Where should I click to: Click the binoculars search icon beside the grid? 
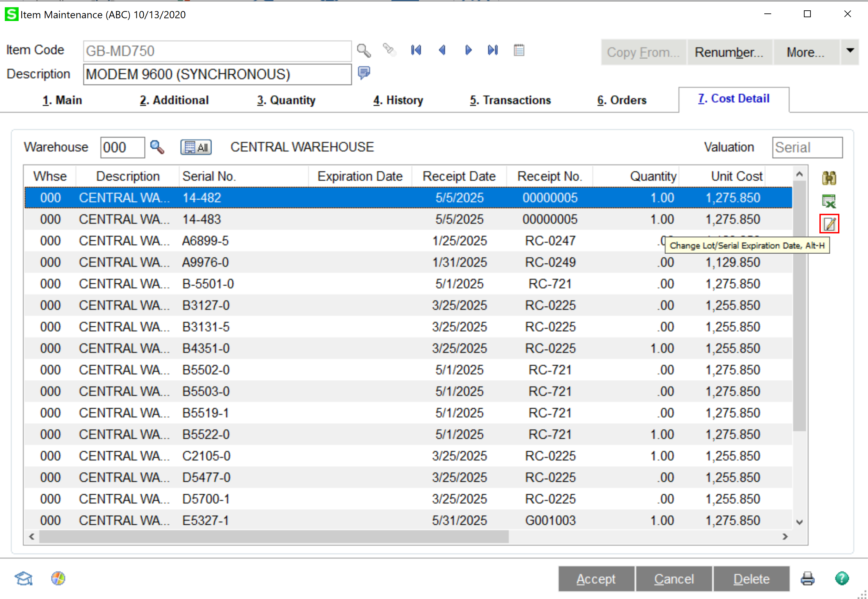pyautogui.click(x=829, y=178)
